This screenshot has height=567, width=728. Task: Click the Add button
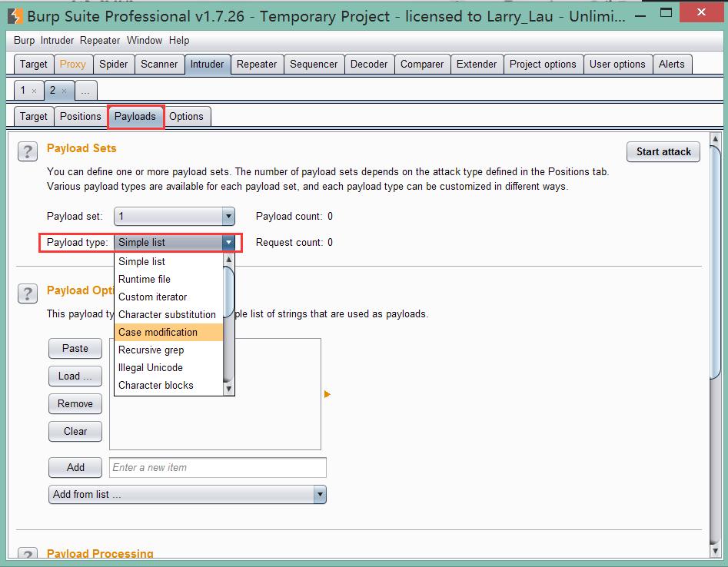click(75, 467)
